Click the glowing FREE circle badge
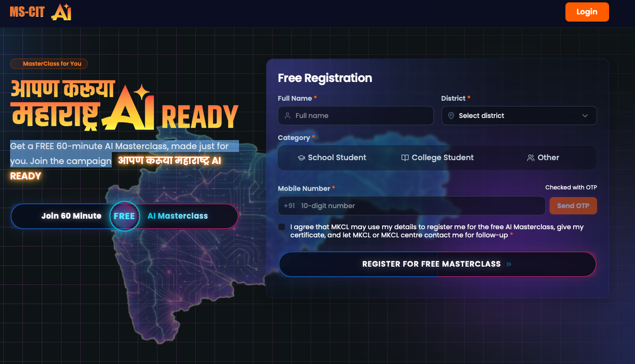Viewport: 635px width, 364px height. tap(124, 216)
